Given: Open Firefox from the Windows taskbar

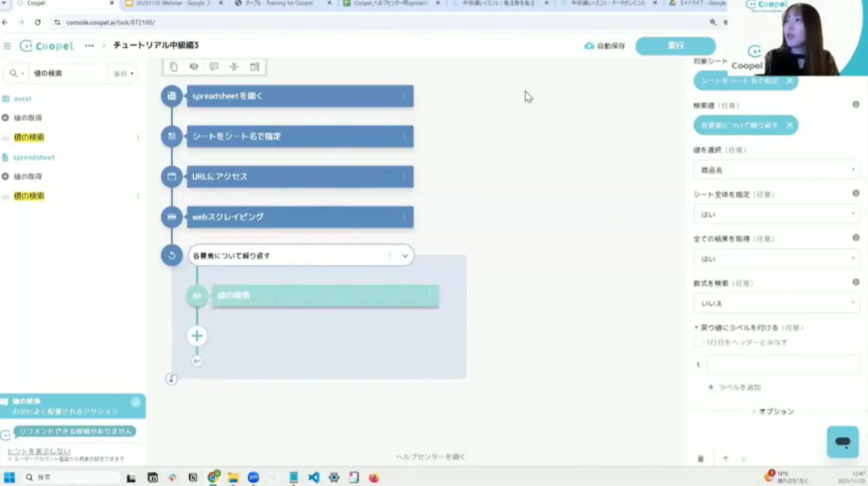Looking at the screenshot, I should click(374, 477).
